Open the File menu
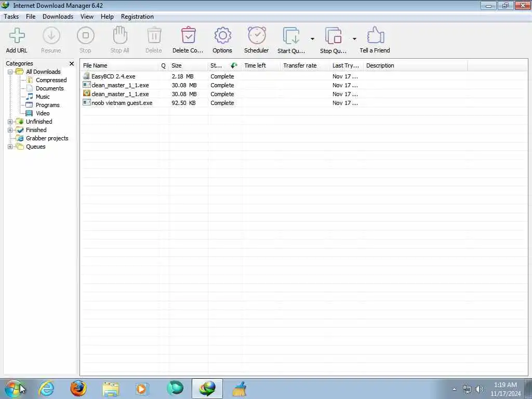 click(x=31, y=17)
